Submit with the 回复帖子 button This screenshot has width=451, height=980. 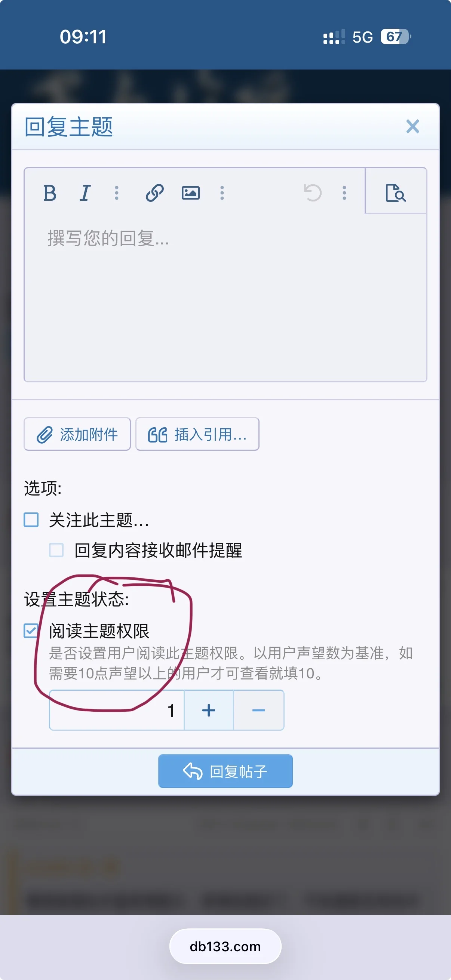coord(225,771)
